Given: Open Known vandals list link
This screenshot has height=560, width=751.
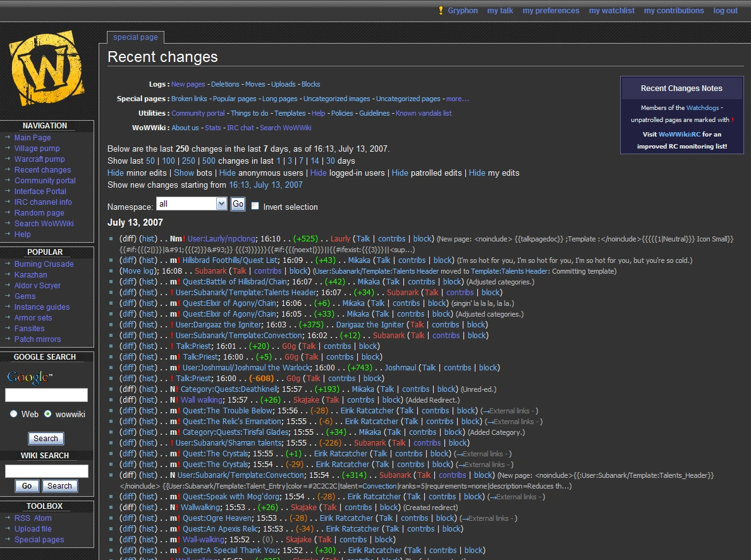Looking at the screenshot, I should pos(424,113).
